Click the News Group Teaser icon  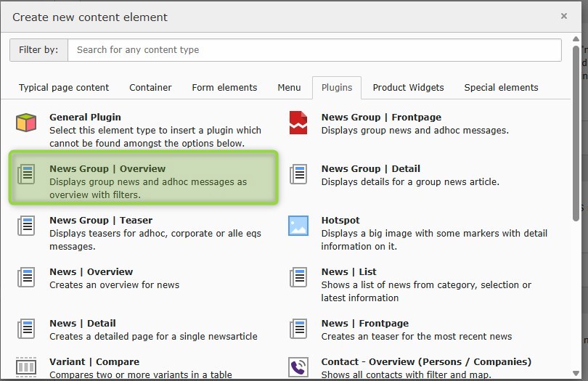(26, 226)
